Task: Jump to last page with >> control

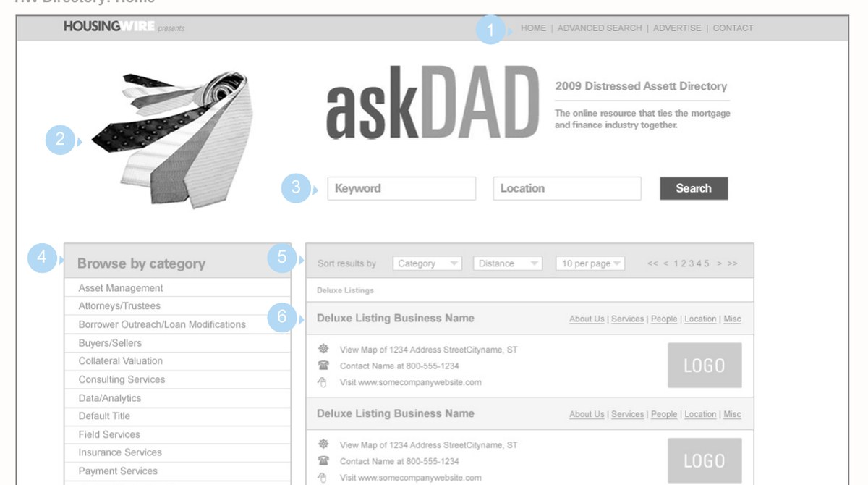Action: coord(732,263)
